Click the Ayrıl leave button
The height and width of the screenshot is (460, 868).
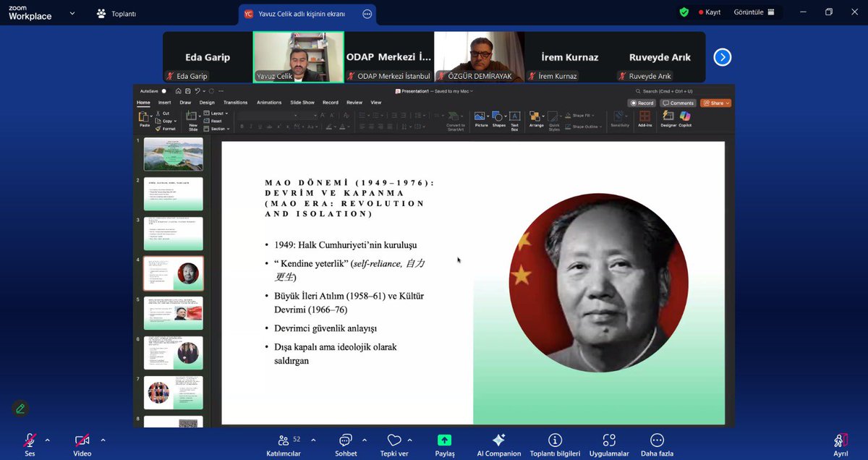click(x=841, y=444)
